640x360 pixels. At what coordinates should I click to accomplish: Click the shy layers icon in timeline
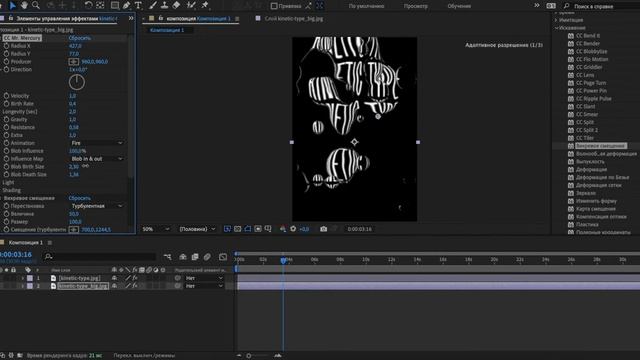(x=183, y=257)
